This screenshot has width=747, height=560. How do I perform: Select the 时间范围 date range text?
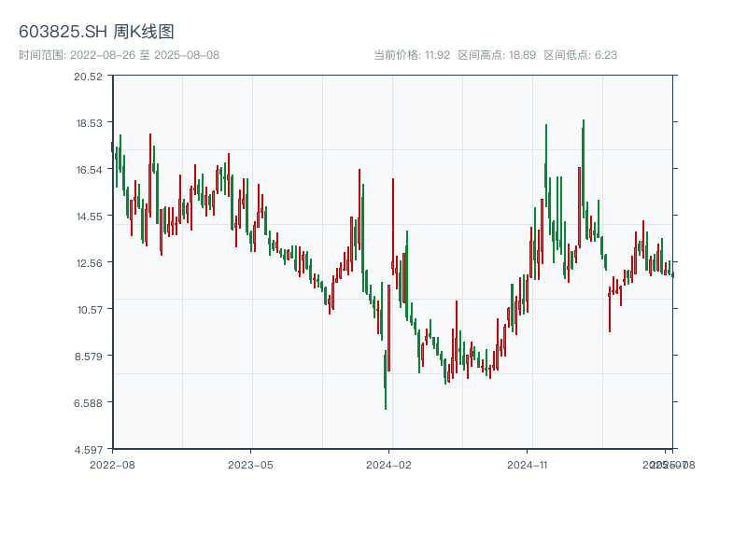tap(119, 55)
